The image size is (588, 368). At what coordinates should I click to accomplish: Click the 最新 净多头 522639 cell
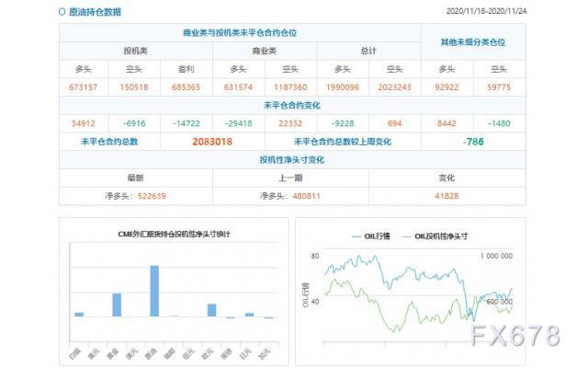pyautogui.click(x=136, y=196)
